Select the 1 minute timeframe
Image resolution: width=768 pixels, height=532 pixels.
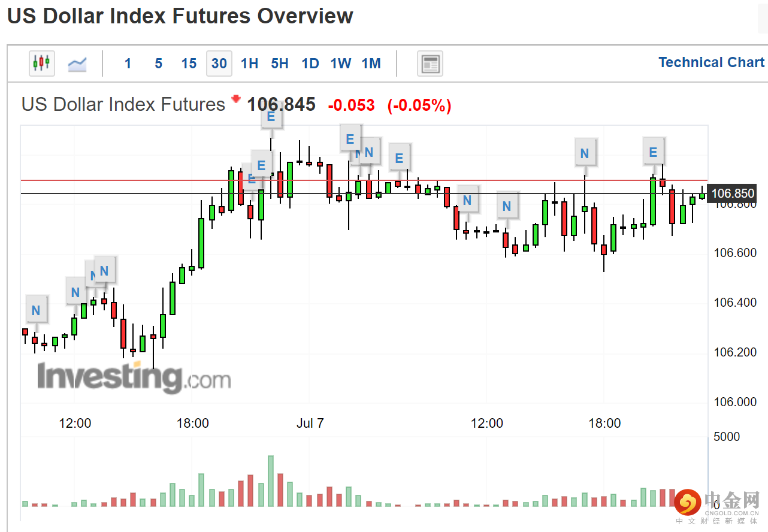[128, 64]
